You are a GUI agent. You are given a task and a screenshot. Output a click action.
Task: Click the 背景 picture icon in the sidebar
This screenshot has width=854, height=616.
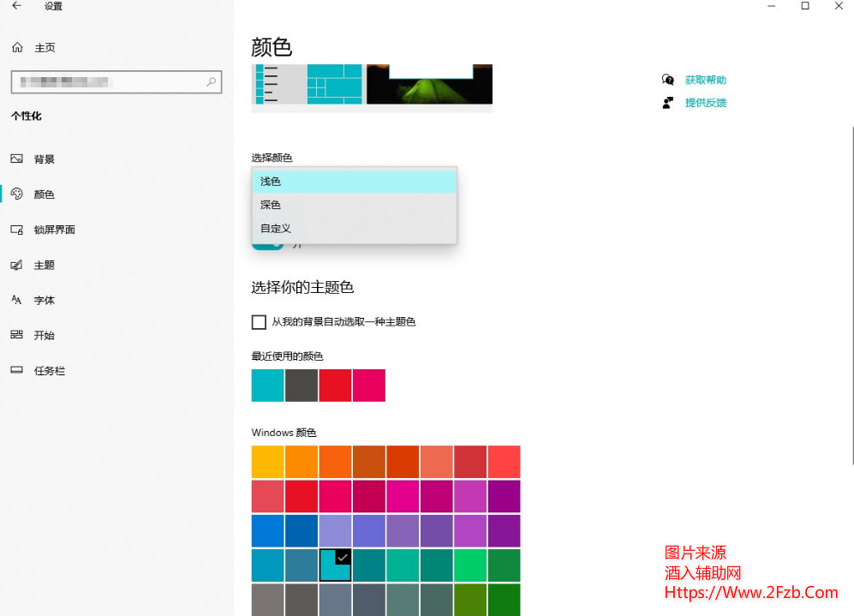tap(17, 159)
